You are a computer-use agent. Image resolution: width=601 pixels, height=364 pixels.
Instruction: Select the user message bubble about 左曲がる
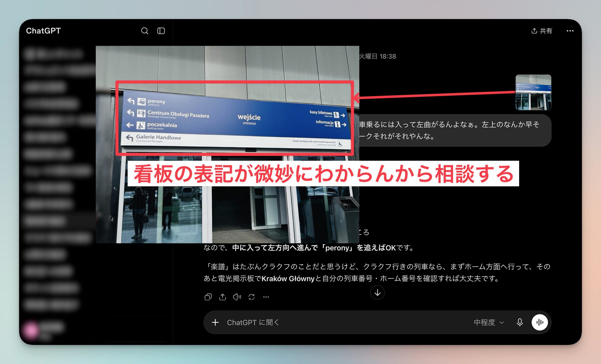pyautogui.click(x=455, y=130)
